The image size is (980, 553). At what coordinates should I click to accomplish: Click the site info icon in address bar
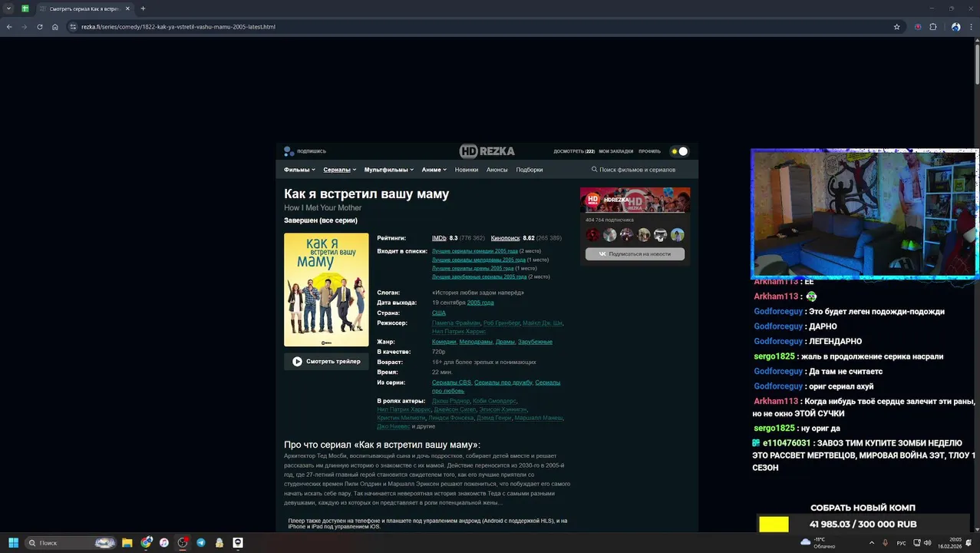pos(73,27)
